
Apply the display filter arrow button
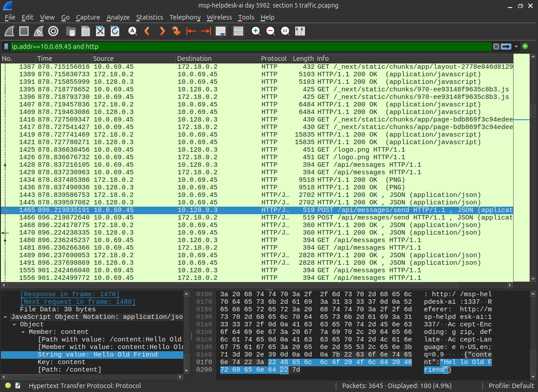(x=506, y=47)
